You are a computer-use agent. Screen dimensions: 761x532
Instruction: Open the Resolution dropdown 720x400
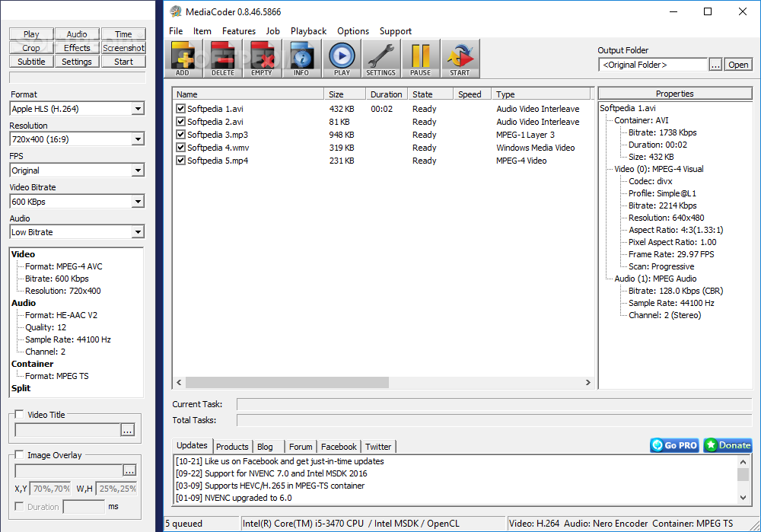click(138, 139)
